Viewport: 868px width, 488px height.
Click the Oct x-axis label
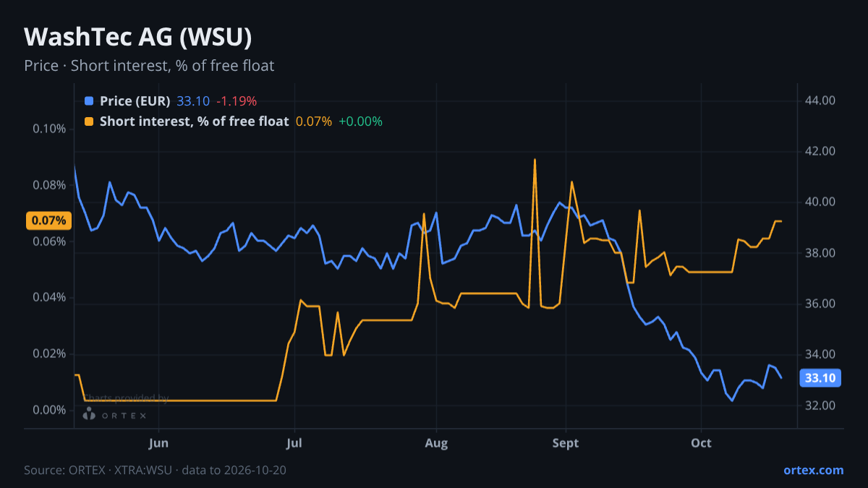(x=702, y=443)
